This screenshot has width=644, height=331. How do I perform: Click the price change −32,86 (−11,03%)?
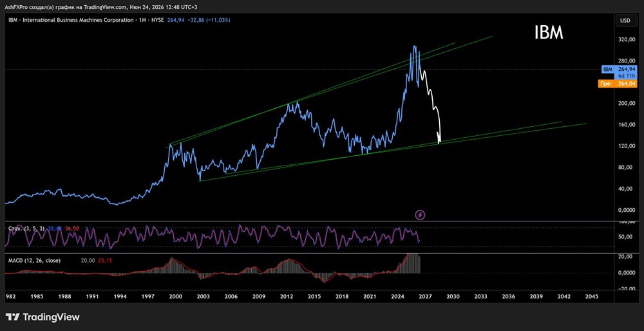(208, 20)
